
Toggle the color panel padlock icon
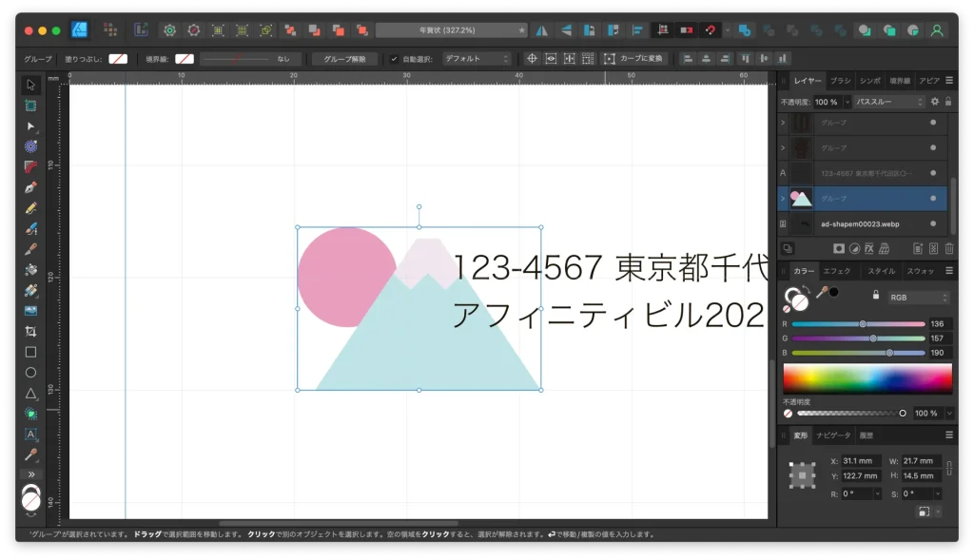876,295
